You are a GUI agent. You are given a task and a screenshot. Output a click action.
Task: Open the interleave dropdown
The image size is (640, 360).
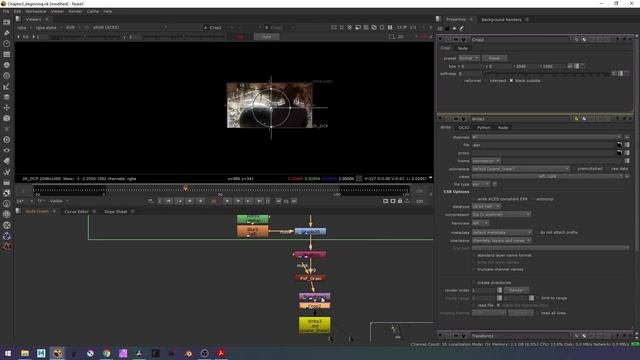(x=501, y=240)
